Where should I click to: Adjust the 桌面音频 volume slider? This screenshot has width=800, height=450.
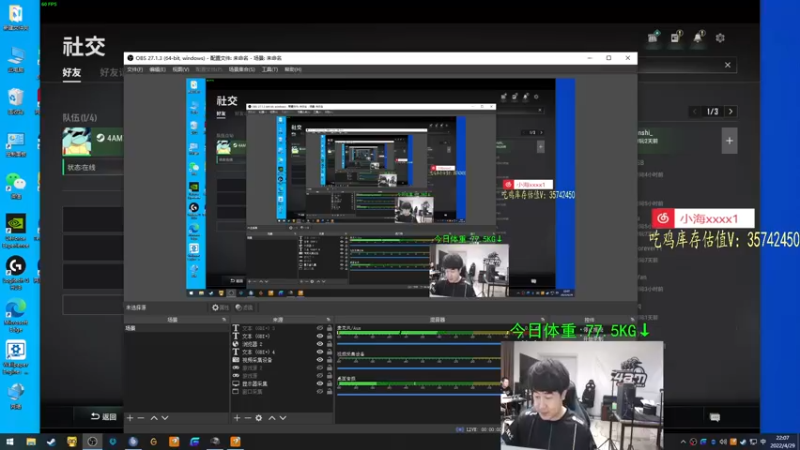point(418,394)
